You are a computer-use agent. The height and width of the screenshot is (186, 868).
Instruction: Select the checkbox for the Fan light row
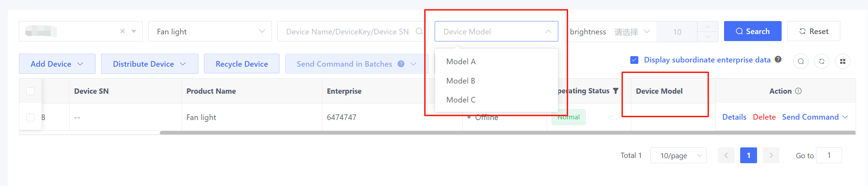(x=31, y=117)
